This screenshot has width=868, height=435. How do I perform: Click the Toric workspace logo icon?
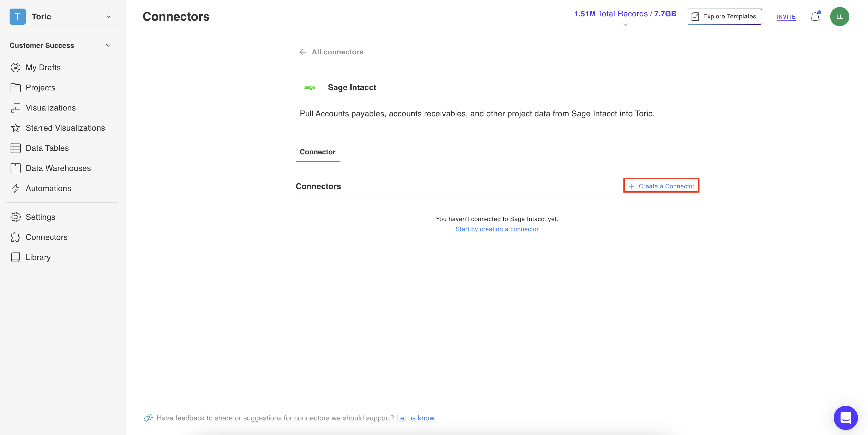click(x=18, y=17)
